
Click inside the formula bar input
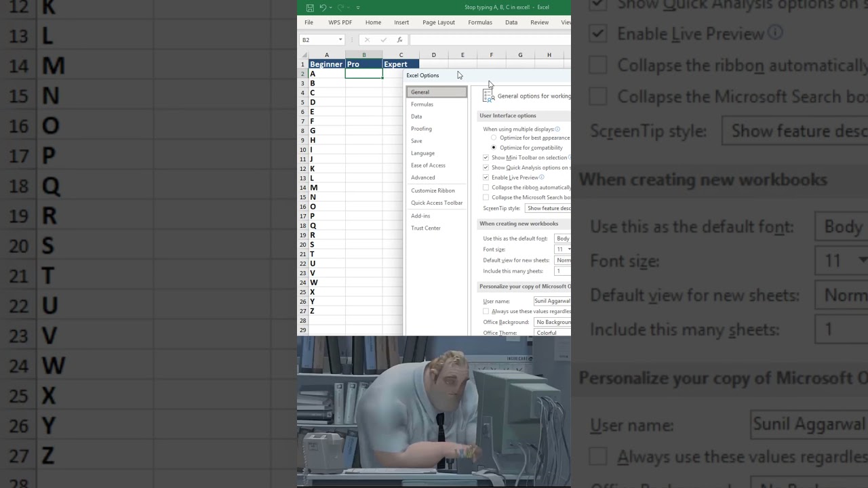click(x=490, y=40)
